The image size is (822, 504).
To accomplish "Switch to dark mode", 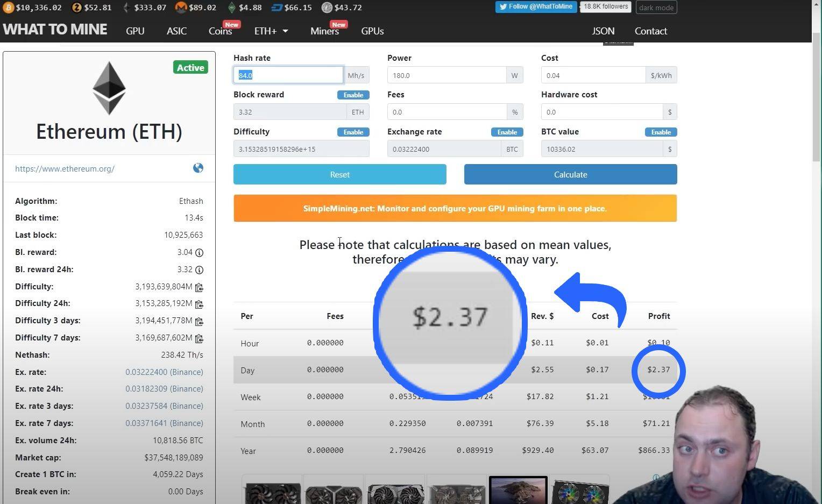I will point(656,8).
